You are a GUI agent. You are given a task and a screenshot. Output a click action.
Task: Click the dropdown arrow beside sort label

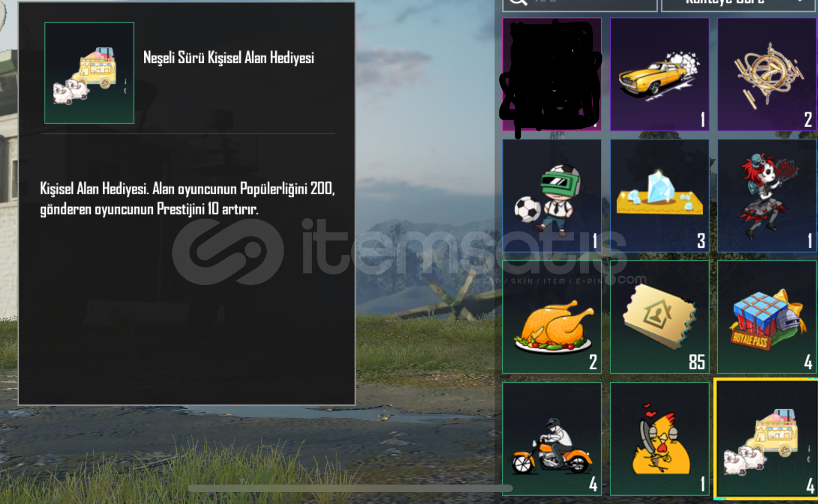point(800,2)
